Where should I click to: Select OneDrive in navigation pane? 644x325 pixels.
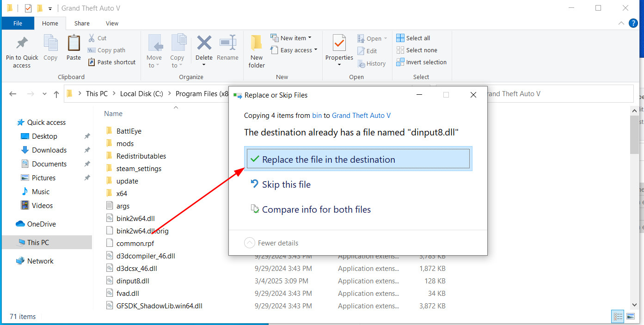[x=41, y=224]
